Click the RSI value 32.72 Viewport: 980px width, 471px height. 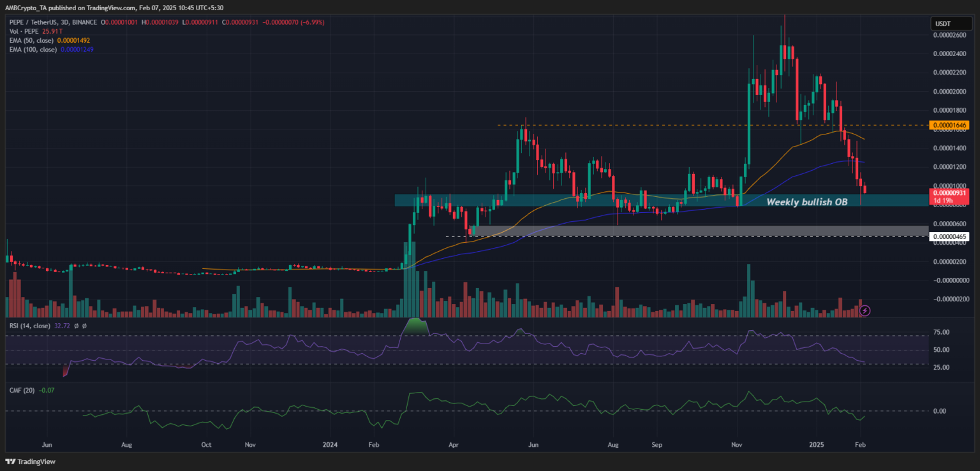pyautogui.click(x=63, y=325)
